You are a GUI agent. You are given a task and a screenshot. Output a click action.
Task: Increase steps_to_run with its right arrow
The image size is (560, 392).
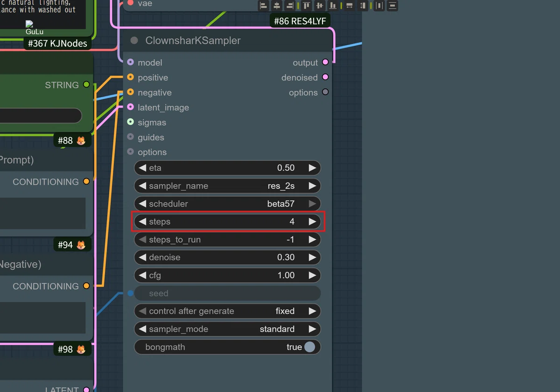coord(312,240)
